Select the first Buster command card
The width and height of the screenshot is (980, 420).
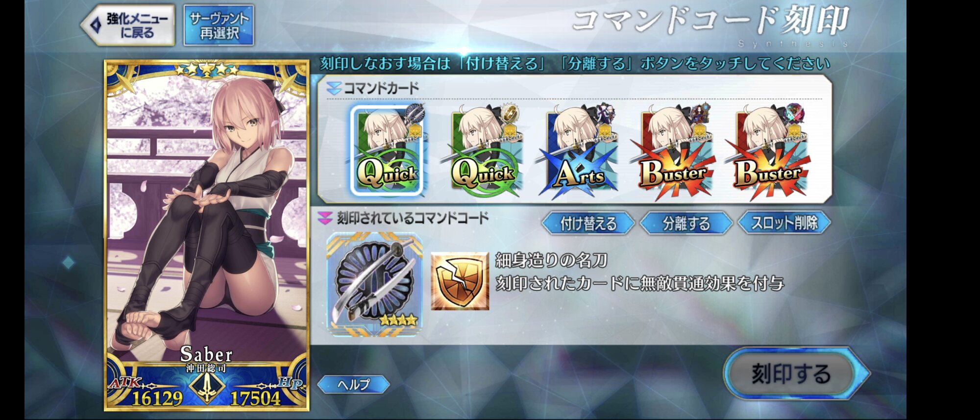[674, 150]
